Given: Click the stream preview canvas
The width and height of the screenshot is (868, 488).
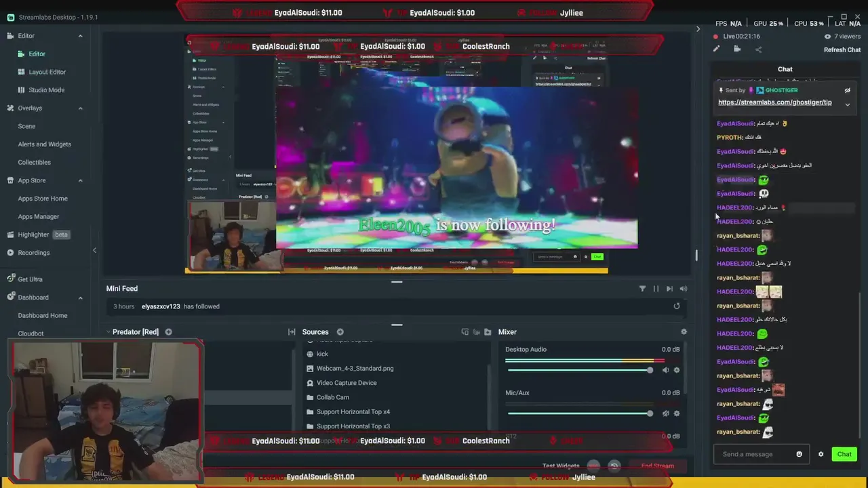Looking at the screenshot, I should [x=397, y=155].
